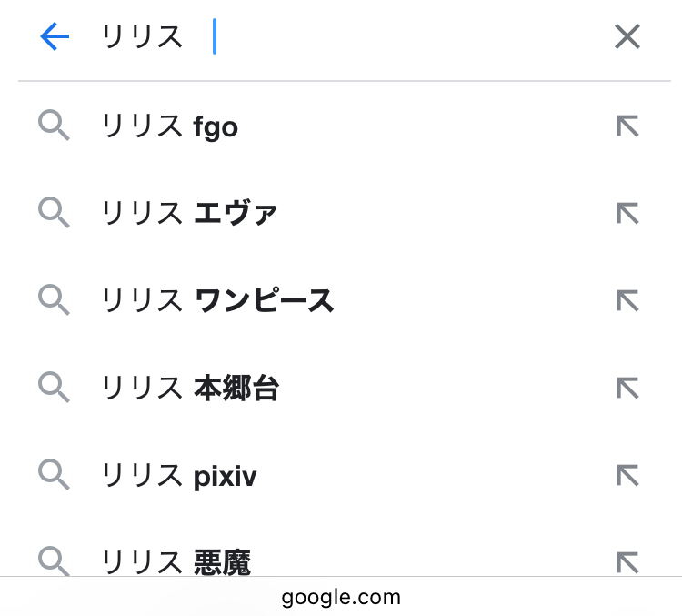This screenshot has height=616, width=682.
Task: Tap the blue back arrow
Action: click(x=55, y=37)
